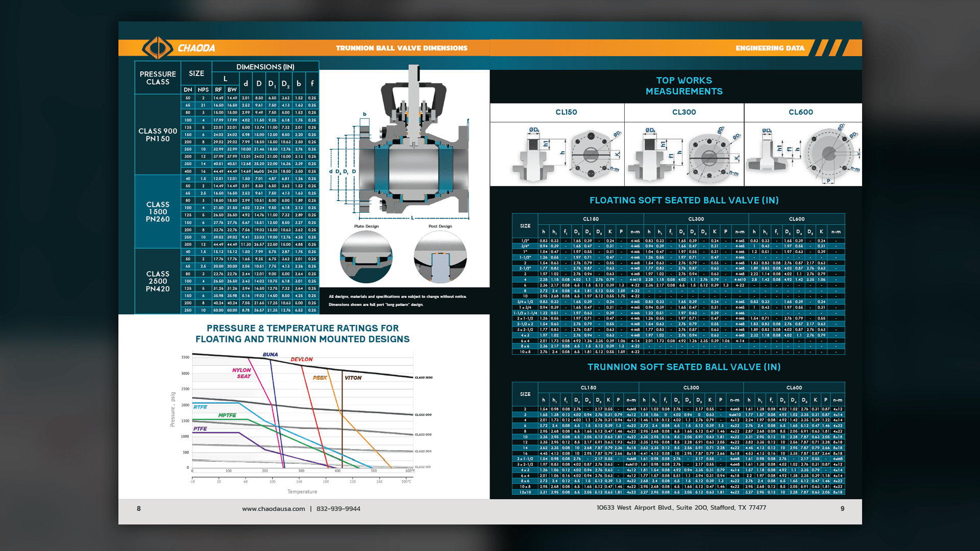Click the Trunnion Ball Valve Dimensions title
Screen dimensions: 980x551
[x=401, y=48]
